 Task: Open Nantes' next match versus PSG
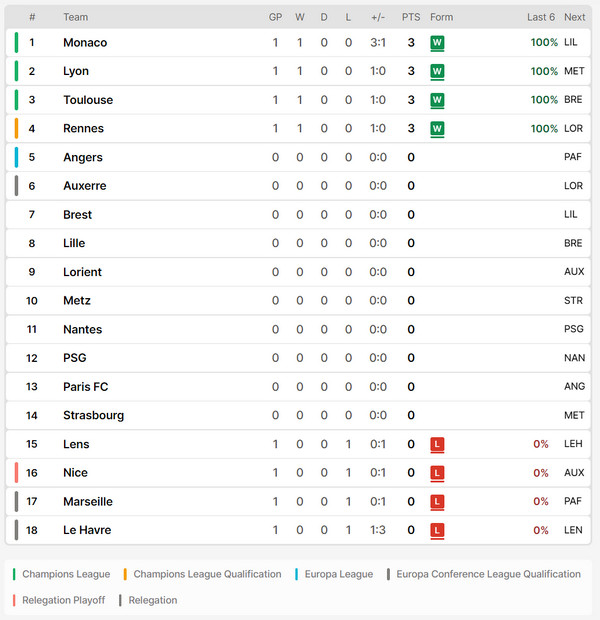coord(574,329)
